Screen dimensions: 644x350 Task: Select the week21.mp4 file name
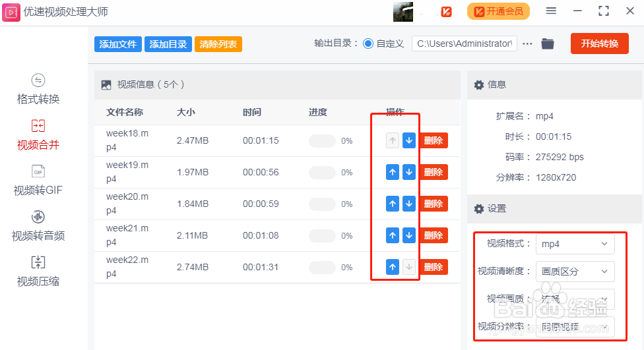(127, 235)
